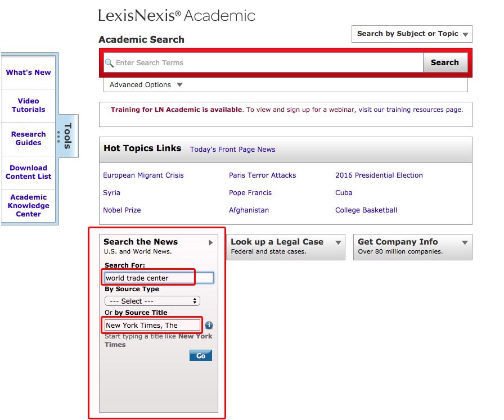The height and width of the screenshot is (420, 504).
Task: Open Today's Front Page News link
Action: (x=232, y=150)
